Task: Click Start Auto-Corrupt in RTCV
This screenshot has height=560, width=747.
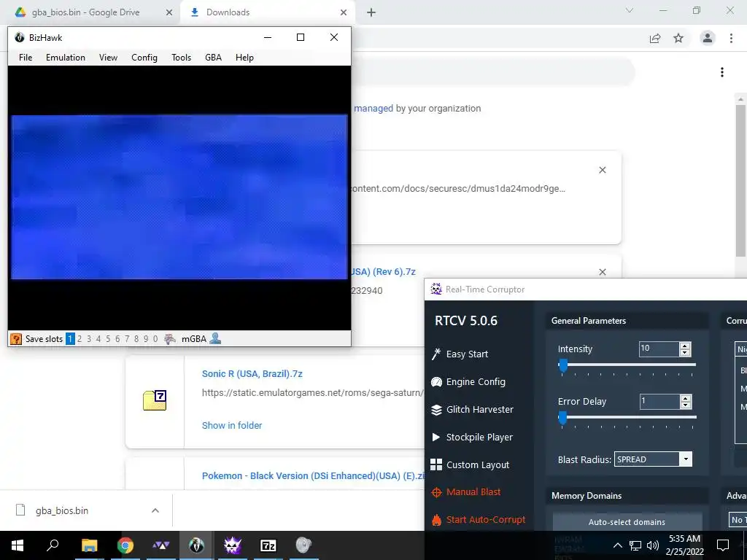Action: tap(479, 519)
